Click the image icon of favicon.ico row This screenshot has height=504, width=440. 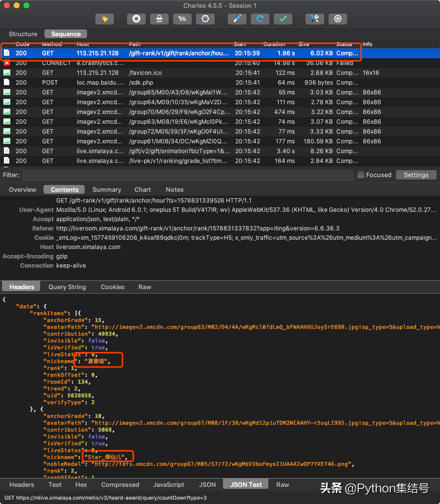coord(7,72)
